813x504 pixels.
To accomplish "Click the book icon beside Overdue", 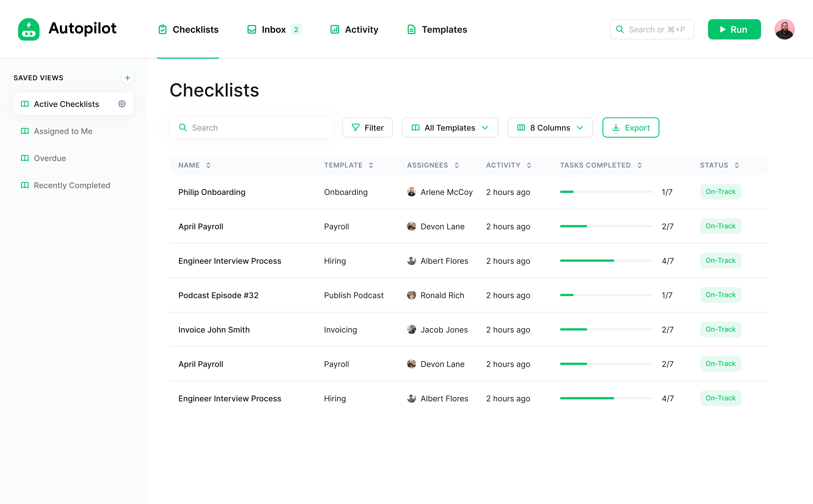I will click(x=25, y=158).
